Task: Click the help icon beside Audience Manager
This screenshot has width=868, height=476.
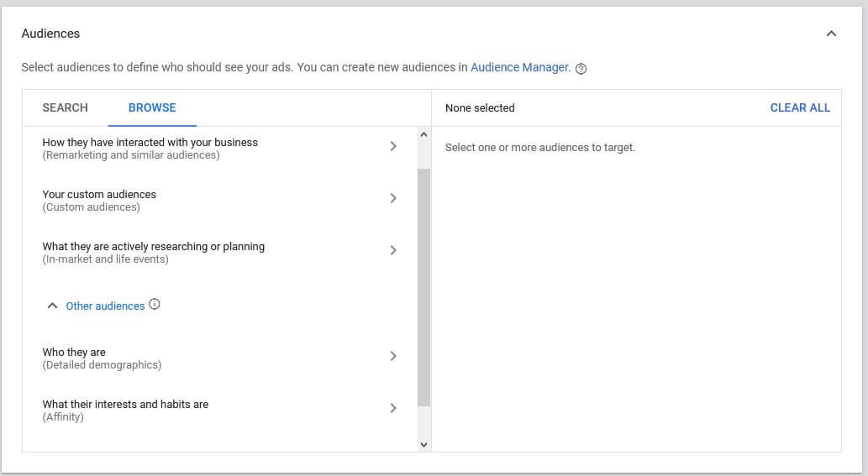Action: (581, 68)
